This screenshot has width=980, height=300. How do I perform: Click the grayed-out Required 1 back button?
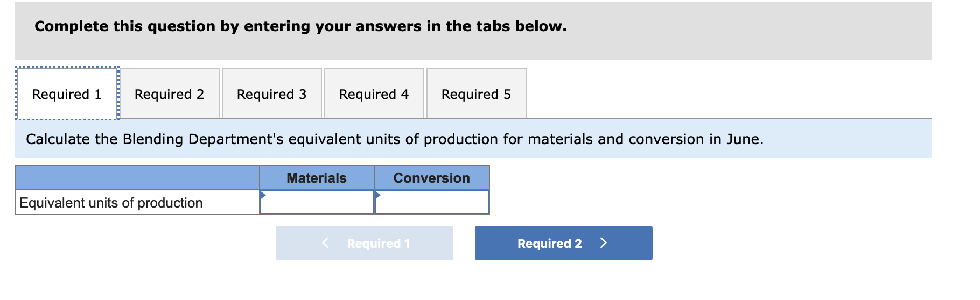click(365, 243)
